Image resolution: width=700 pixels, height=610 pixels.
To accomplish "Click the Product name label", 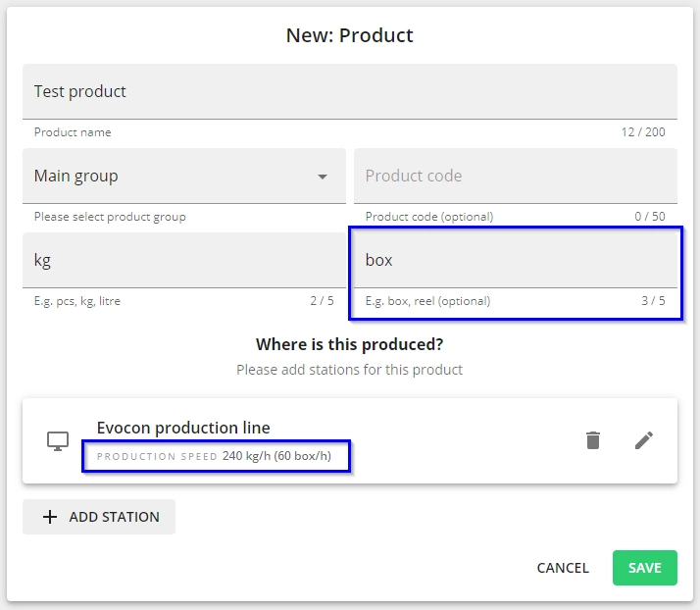I will click(73, 132).
